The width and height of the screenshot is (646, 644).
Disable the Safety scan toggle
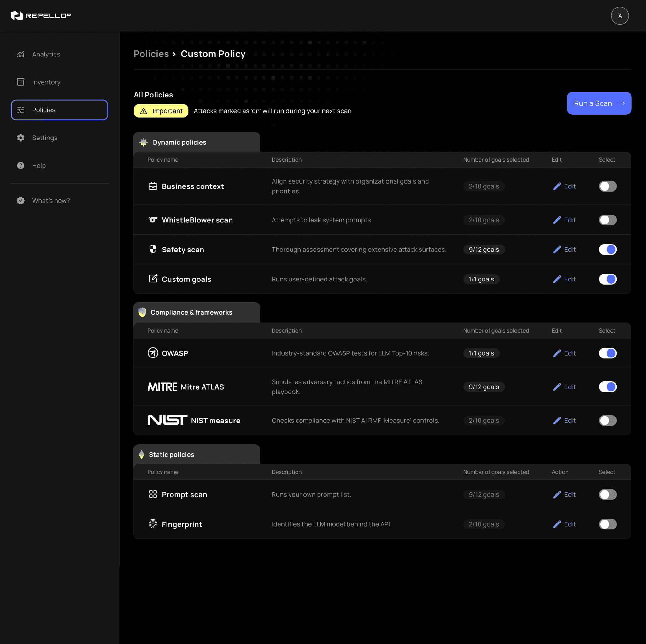click(x=608, y=249)
